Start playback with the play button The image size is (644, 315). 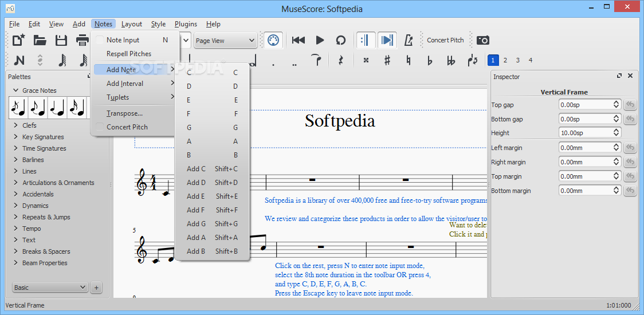[320, 40]
